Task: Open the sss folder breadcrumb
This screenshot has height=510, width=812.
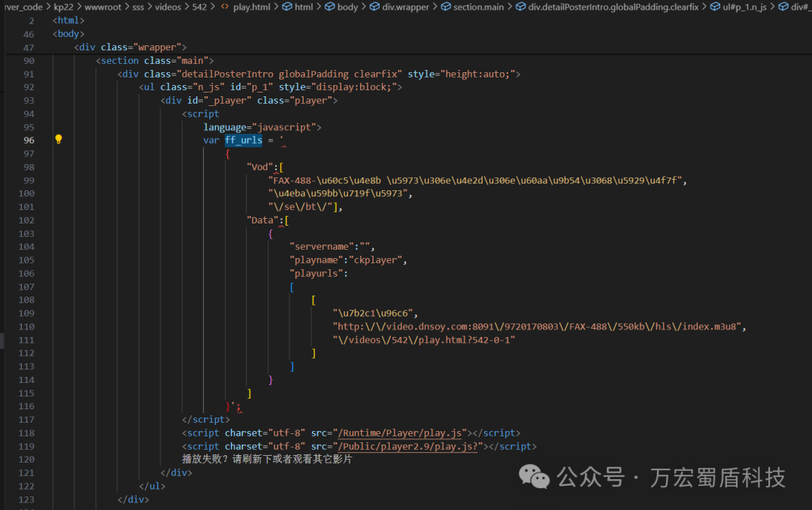Action: [x=138, y=7]
